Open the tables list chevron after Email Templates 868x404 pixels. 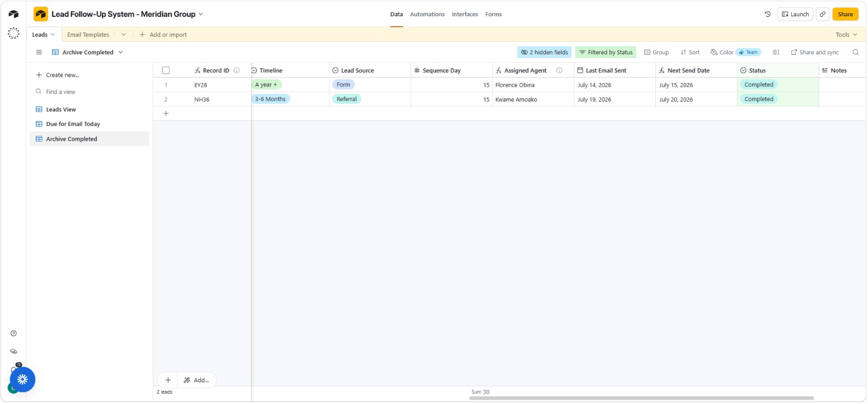(124, 34)
